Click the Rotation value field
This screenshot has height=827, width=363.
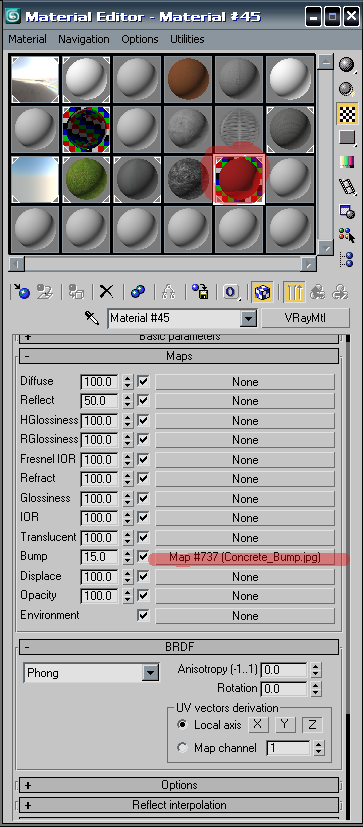pyautogui.click(x=284, y=689)
